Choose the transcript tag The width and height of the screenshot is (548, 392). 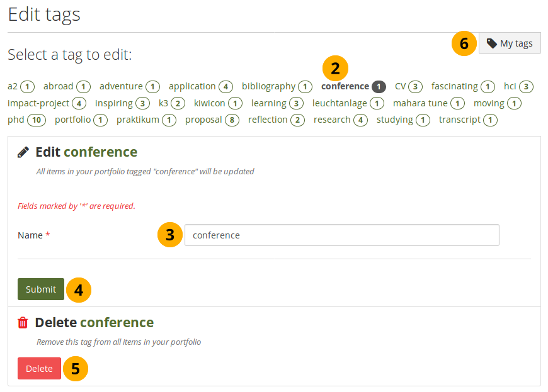point(460,120)
